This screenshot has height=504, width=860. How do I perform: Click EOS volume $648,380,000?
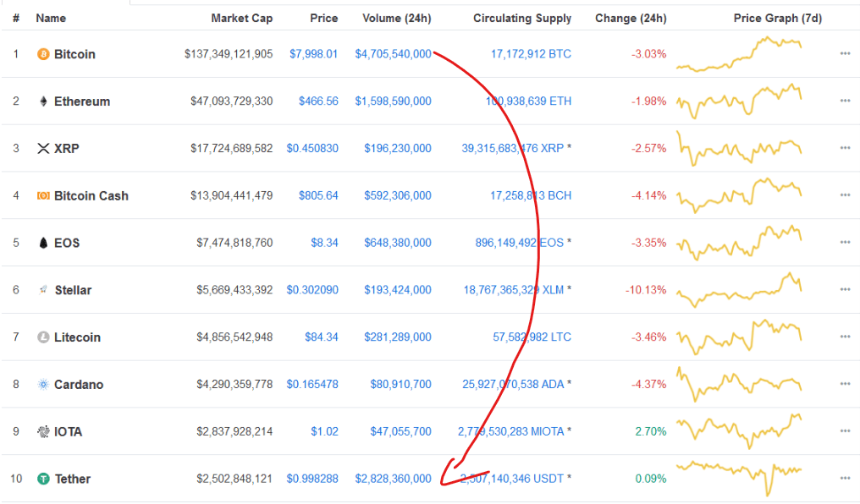tap(398, 242)
